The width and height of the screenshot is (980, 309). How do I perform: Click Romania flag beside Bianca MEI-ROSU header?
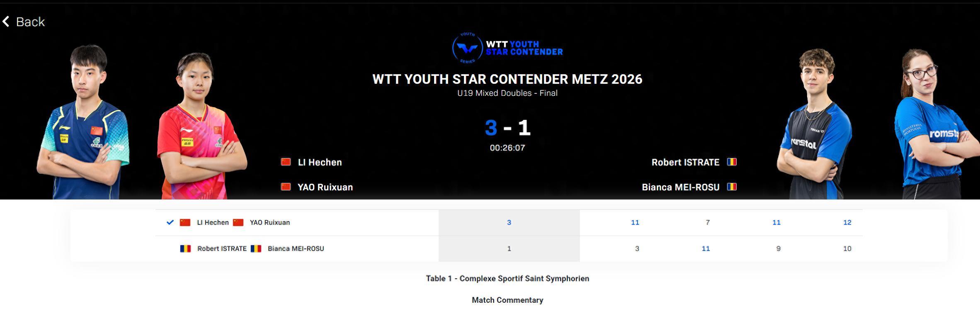tap(732, 187)
